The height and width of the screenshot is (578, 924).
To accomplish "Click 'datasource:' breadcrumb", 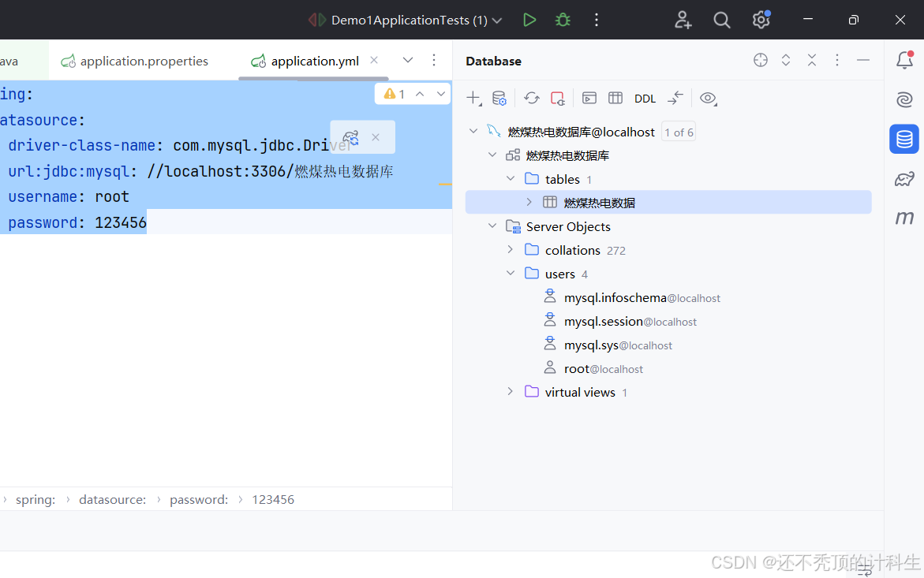I will [x=113, y=500].
